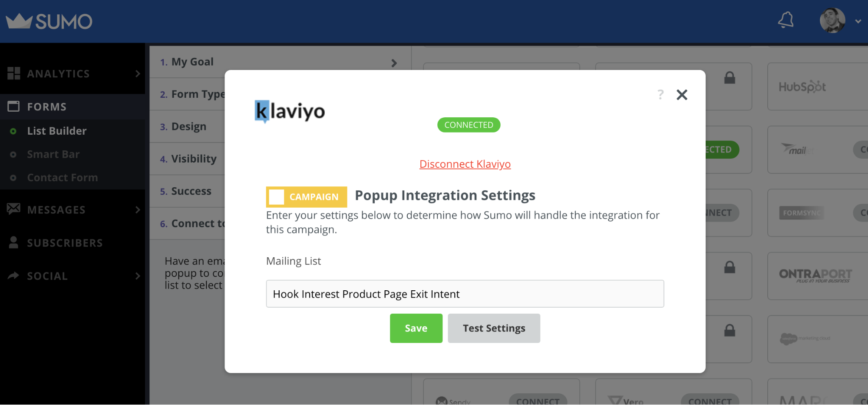Click the Mailing List field
The width and height of the screenshot is (868, 405).
tap(465, 294)
